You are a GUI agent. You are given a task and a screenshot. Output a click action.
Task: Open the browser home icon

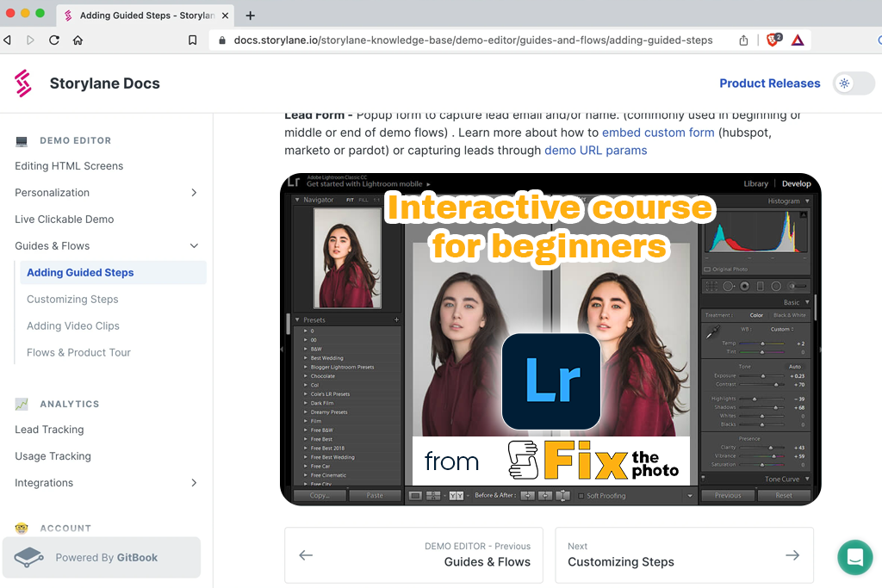coord(78,40)
